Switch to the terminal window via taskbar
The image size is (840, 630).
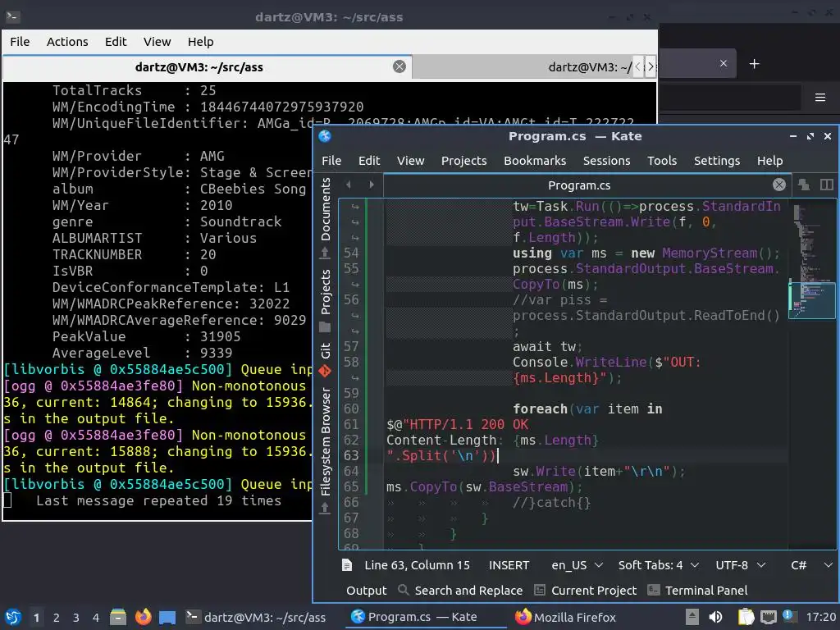coord(256,617)
